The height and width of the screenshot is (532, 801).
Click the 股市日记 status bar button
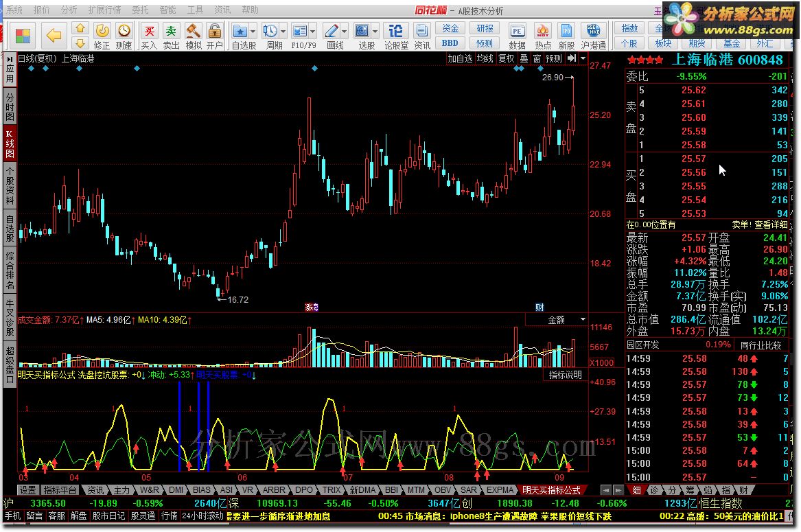click(109, 516)
